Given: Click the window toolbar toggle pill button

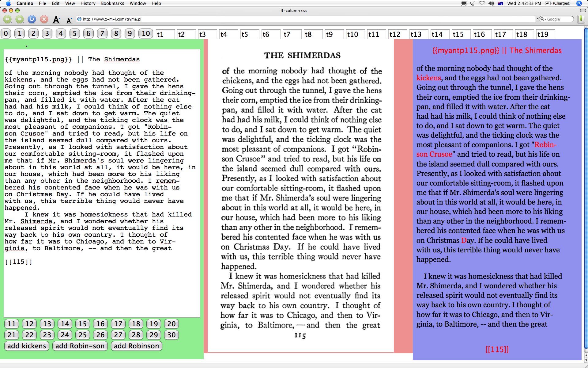Looking at the screenshot, I should point(583,10).
